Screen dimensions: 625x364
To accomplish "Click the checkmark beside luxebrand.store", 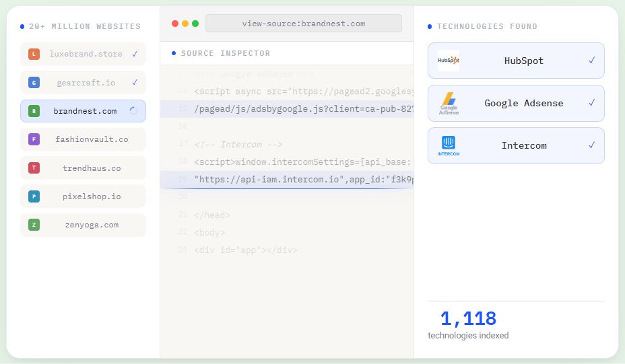I will tap(135, 54).
